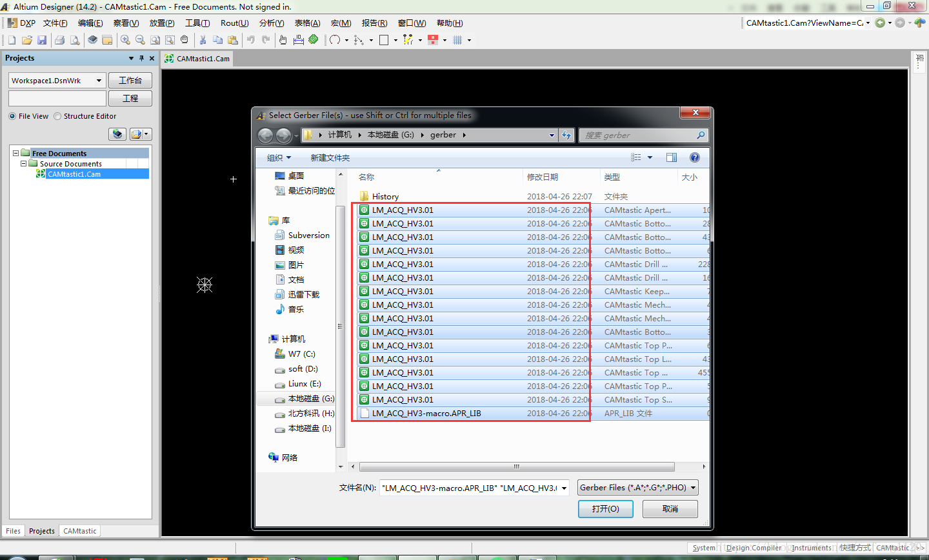
Task: Open the file name combo box dropdown
Action: click(564, 488)
